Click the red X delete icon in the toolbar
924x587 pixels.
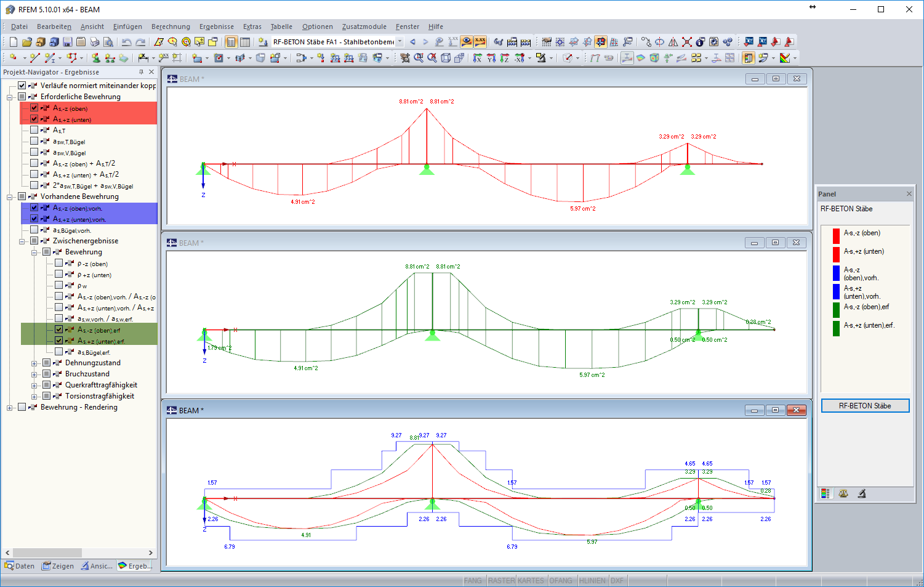[687, 42]
